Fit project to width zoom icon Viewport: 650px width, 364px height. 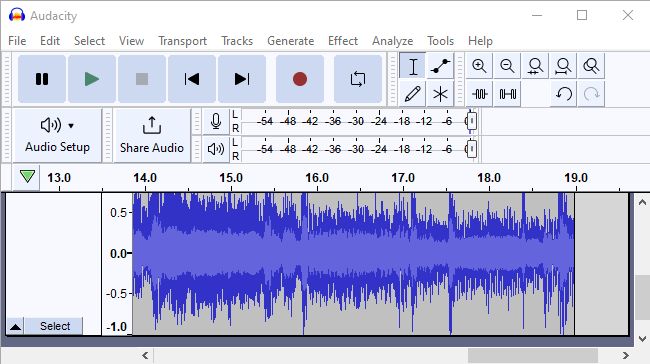point(563,66)
